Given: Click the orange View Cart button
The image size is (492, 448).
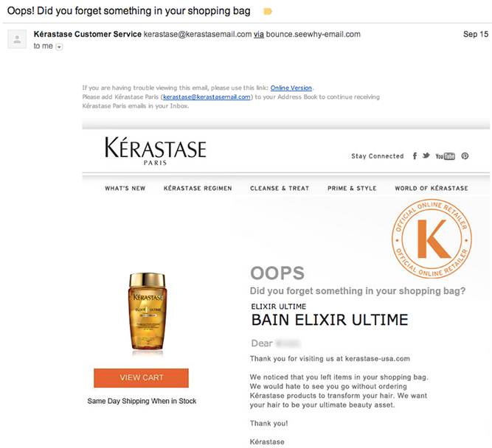Looking at the screenshot, I should point(141,378).
